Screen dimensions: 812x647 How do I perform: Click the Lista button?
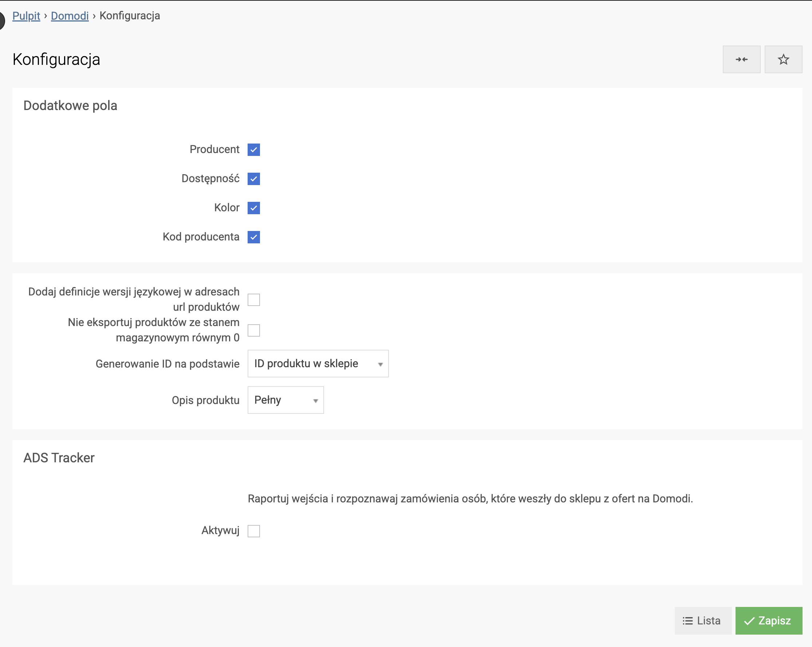[702, 621]
